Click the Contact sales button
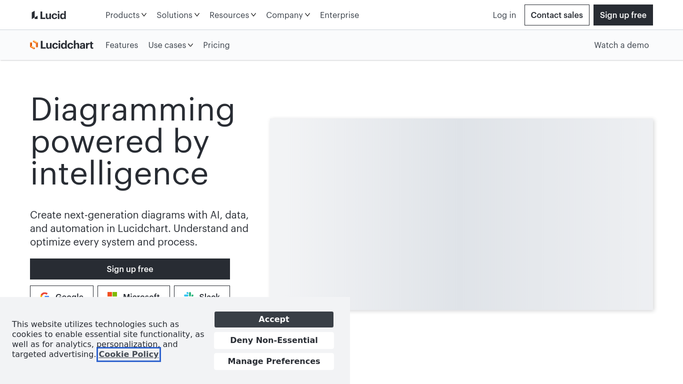This screenshot has width=683, height=384. point(557,15)
